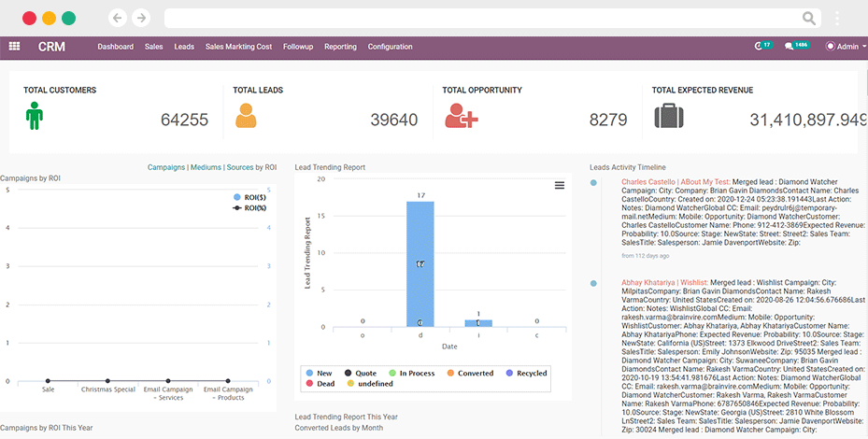Click the browser forward arrow button
Viewport: 868px width, 439px height.
click(x=142, y=18)
